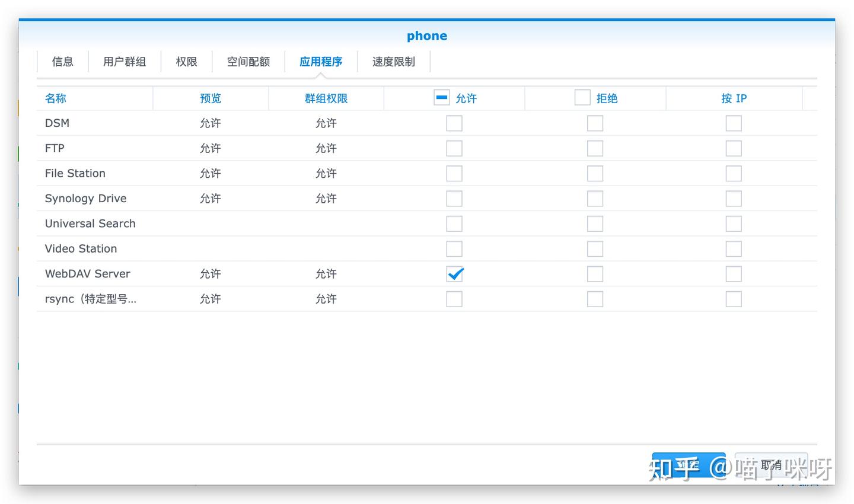Check the 允许 box for Universal Search

click(x=454, y=224)
